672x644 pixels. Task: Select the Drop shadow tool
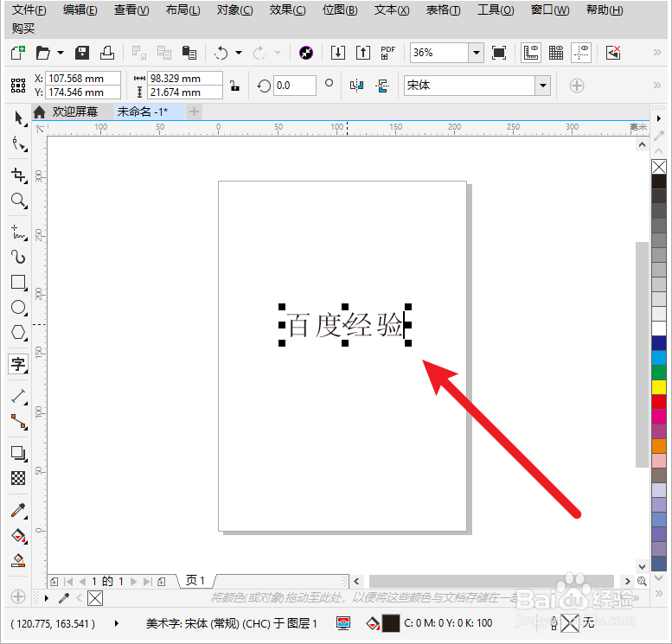18,453
